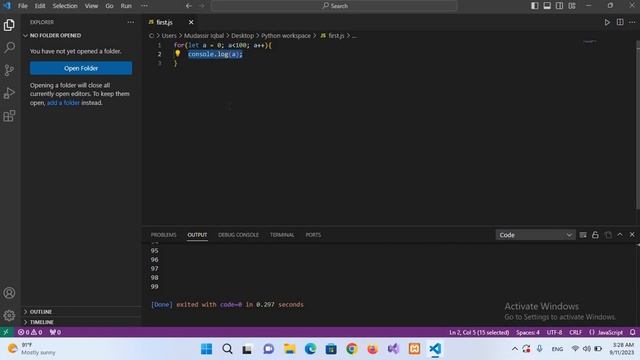Close the first.js tab
The height and width of the screenshot is (360, 640).
tap(191, 22)
